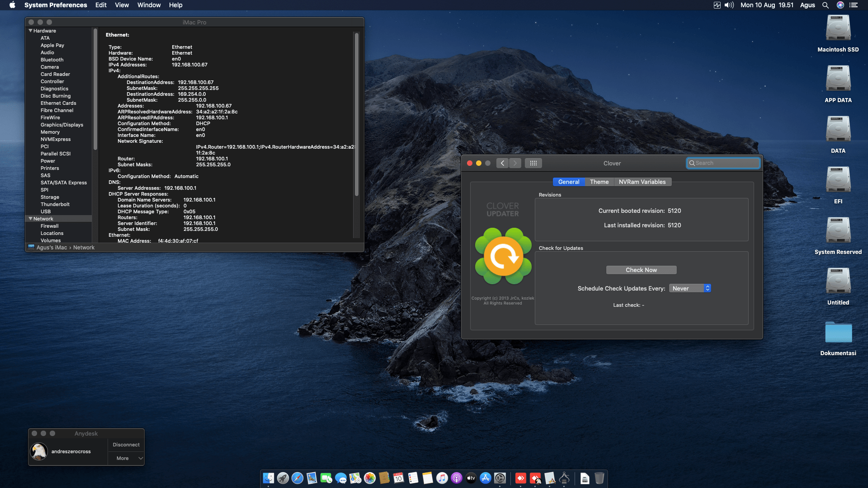The image size is (868, 488).
Task: Switch to the Theme tab in Clover
Action: click(599, 182)
